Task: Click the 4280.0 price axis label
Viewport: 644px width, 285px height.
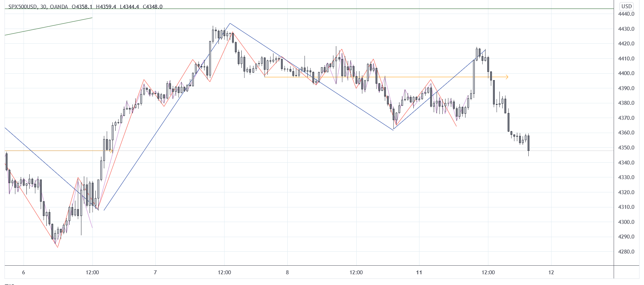Action: pyautogui.click(x=626, y=252)
